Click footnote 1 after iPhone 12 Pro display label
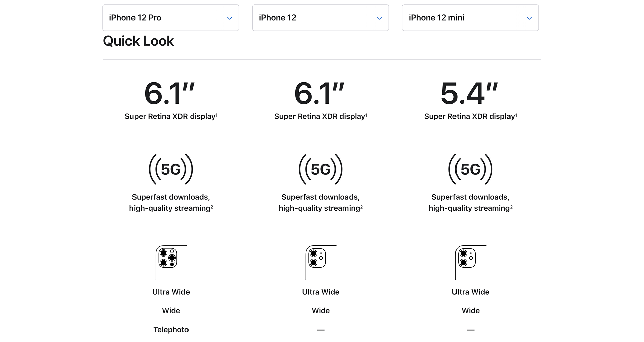The height and width of the screenshot is (342, 644). point(216,115)
